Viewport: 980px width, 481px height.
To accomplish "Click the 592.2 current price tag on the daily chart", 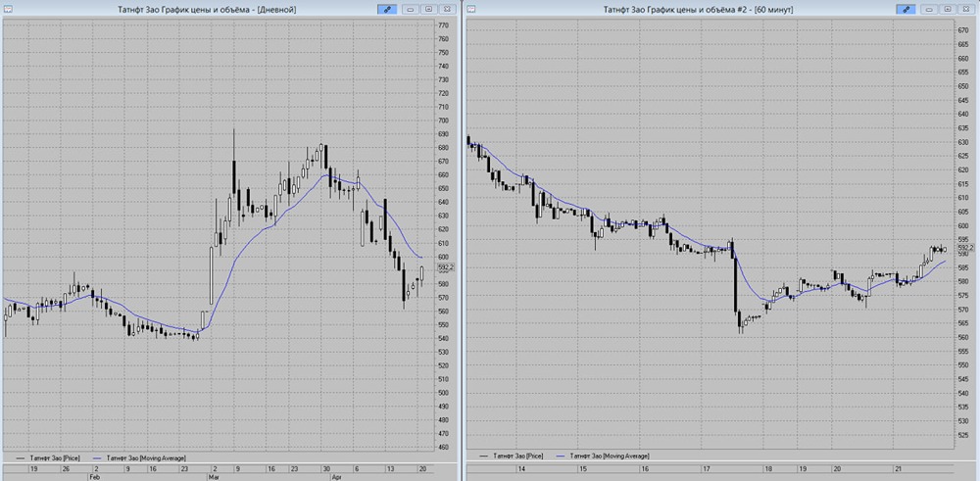I will (446, 267).
